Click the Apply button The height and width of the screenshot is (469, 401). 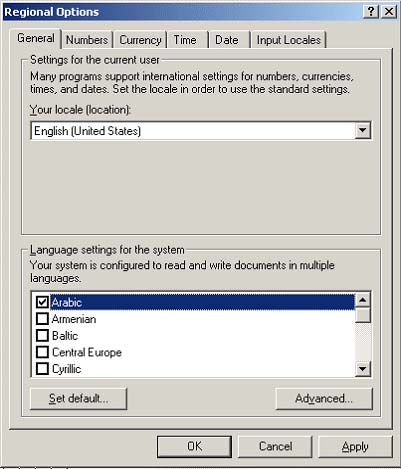[x=355, y=446]
